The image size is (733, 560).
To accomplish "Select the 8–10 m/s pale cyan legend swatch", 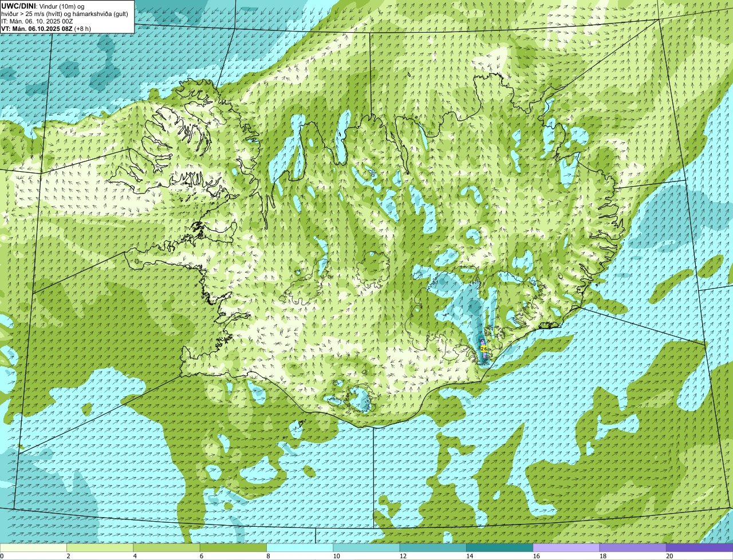I will coord(299,547).
